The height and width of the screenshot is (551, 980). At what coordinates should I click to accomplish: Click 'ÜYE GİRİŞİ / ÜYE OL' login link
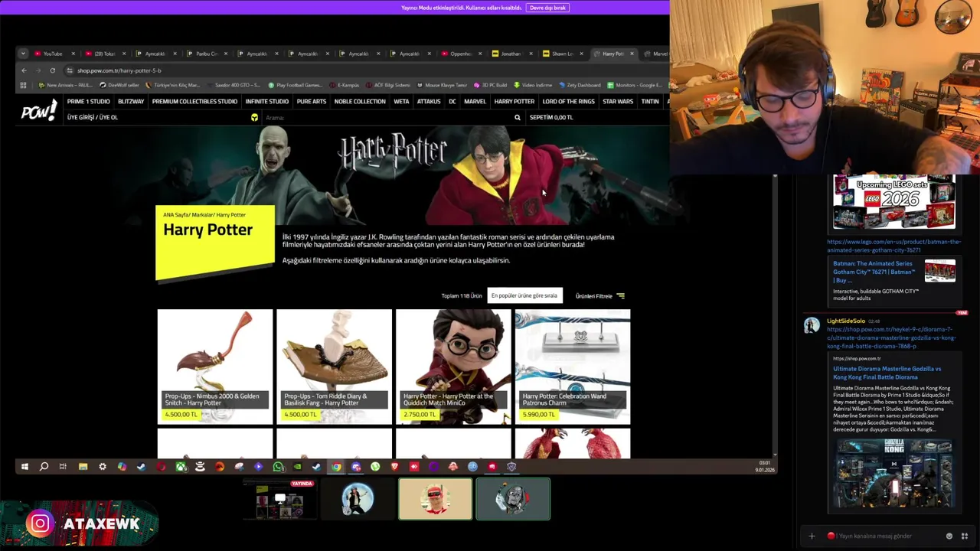[x=93, y=117]
